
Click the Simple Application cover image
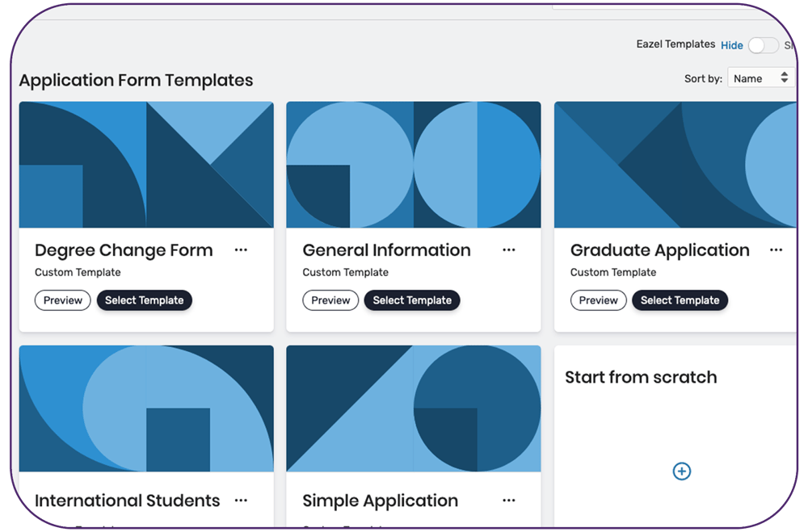pos(414,408)
